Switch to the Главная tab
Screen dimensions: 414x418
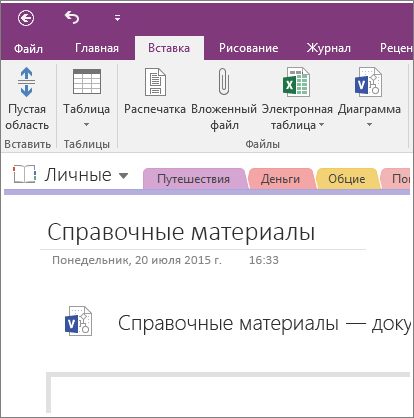pos(97,48)
